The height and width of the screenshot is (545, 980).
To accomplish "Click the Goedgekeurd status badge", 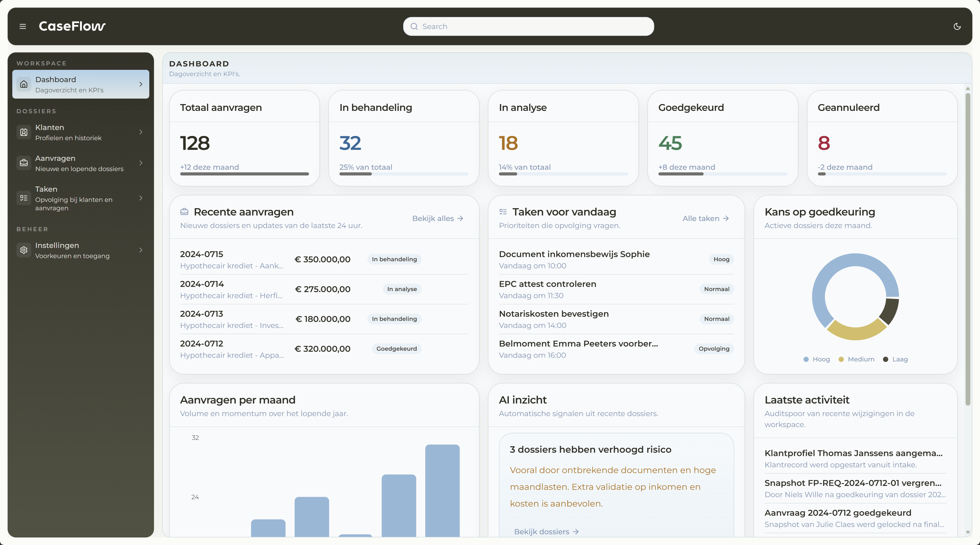I will pyautogui.click(x=396, y=349).
